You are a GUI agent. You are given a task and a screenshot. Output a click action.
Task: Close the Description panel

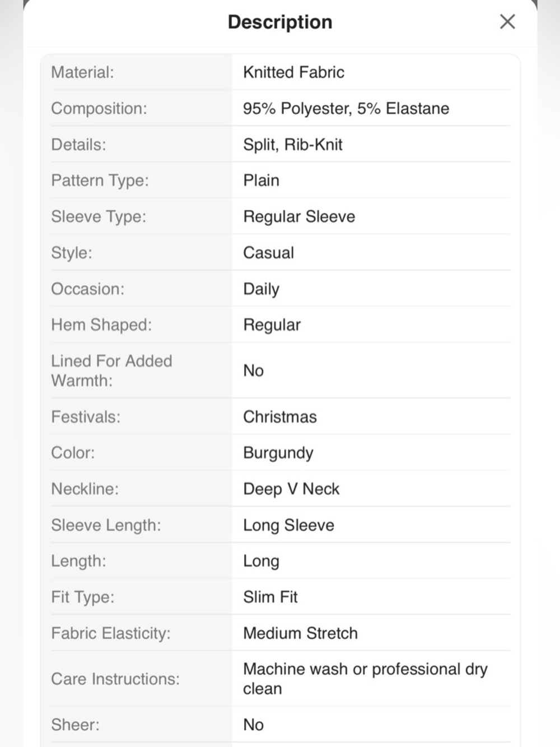[507, 22]
